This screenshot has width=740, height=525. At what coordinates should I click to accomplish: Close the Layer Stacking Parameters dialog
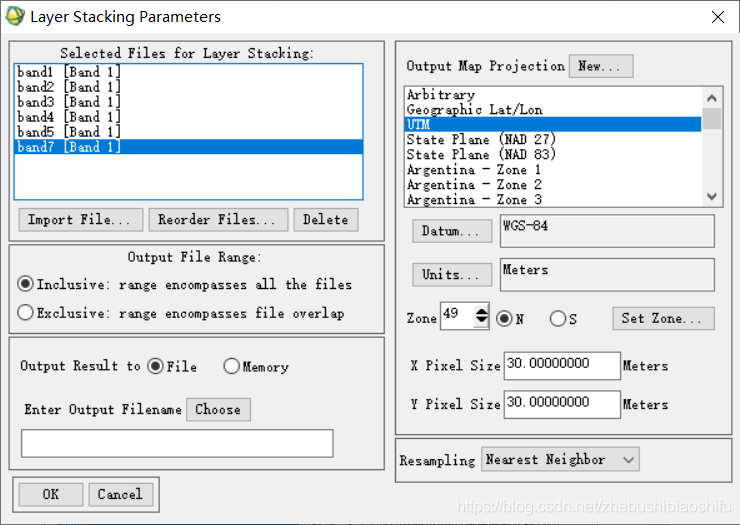717,17
